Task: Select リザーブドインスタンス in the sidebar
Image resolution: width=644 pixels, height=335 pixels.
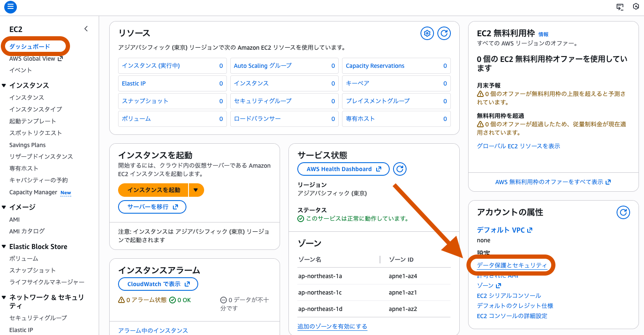Action: coord(41,156)
